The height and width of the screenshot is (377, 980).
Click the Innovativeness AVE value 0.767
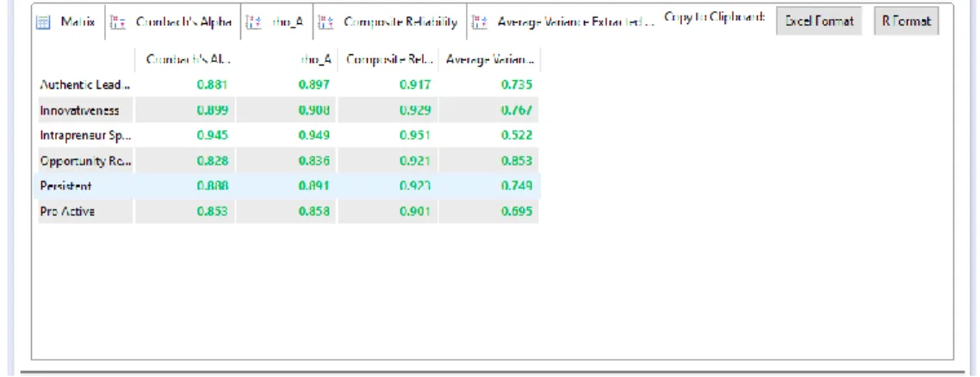point(516,110)
